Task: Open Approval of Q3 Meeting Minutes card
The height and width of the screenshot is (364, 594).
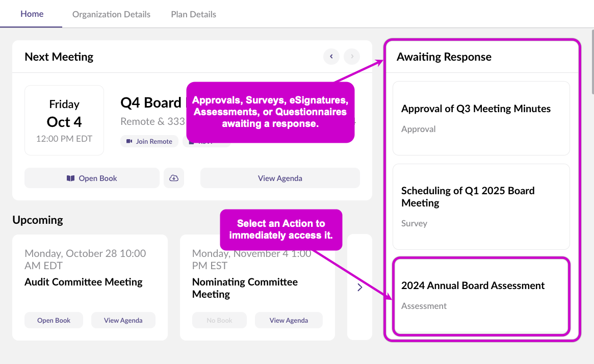Action: pos(481,118)
